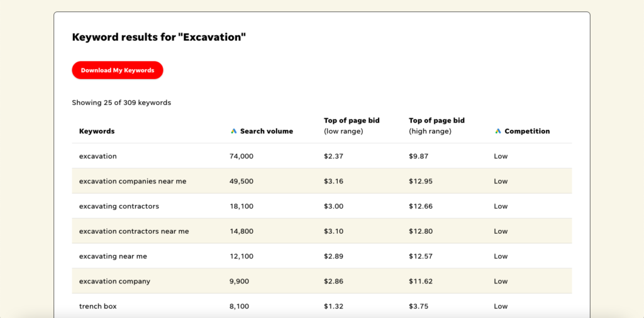644x318 pixels.
Task: Click the $12.95 high range bid value
Action: [x=421, y=181]
